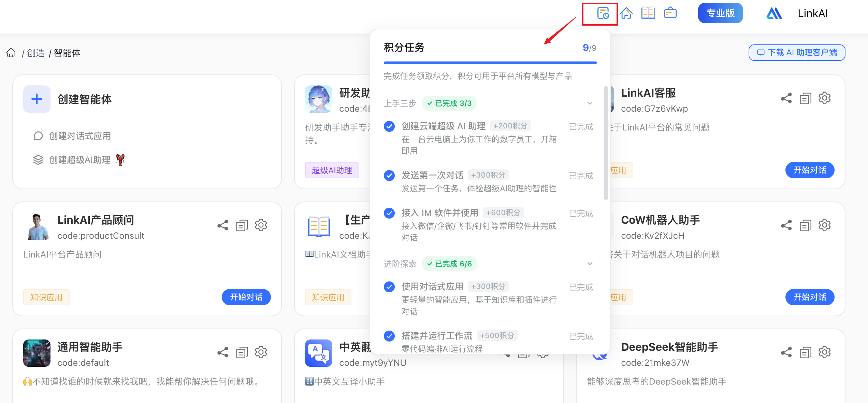Open settings for DeepSeek智能助手
This screenshot has width=868, height=403.
point(825,352)
